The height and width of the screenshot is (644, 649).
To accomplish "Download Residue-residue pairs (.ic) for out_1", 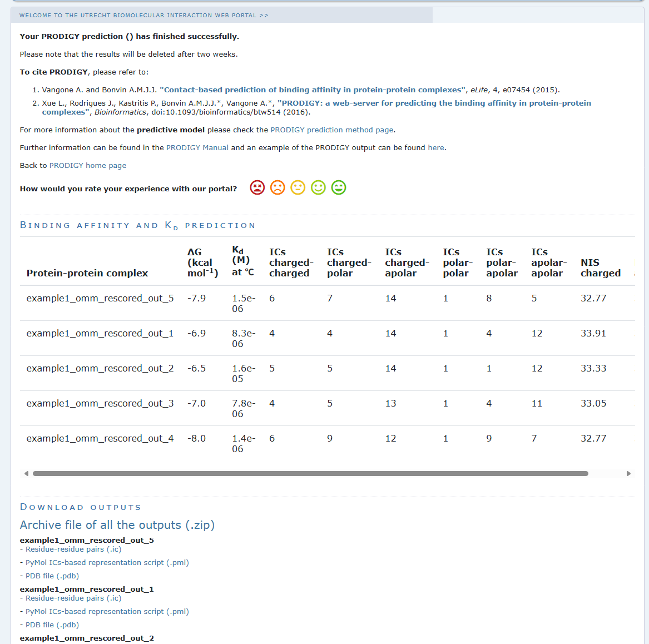I will (x=73, y=598).
